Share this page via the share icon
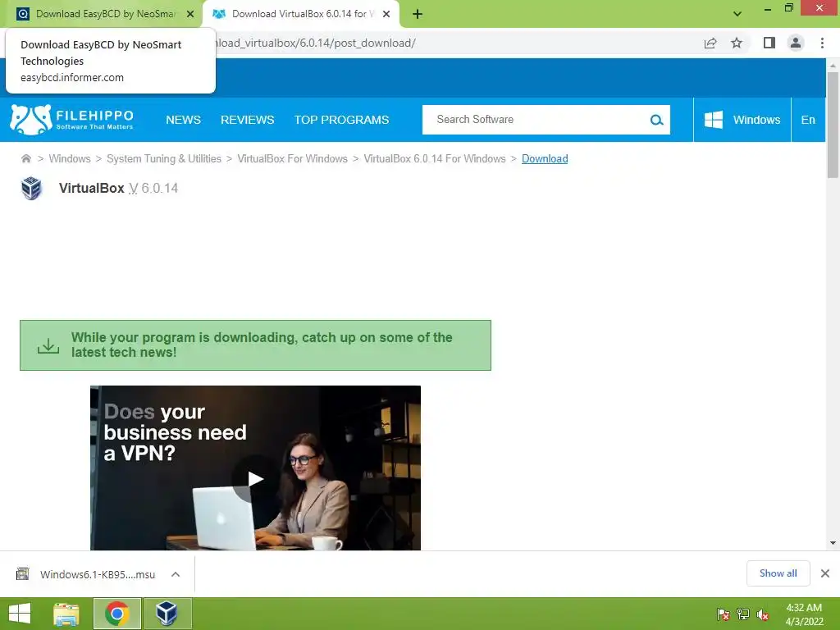This screenshot has width=840, height=630. point(710,43)
